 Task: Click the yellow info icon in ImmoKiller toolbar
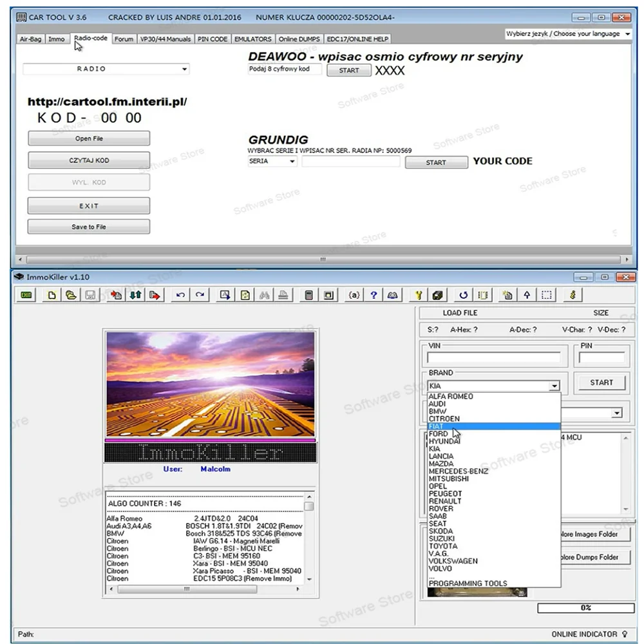(x=573, y=295)
